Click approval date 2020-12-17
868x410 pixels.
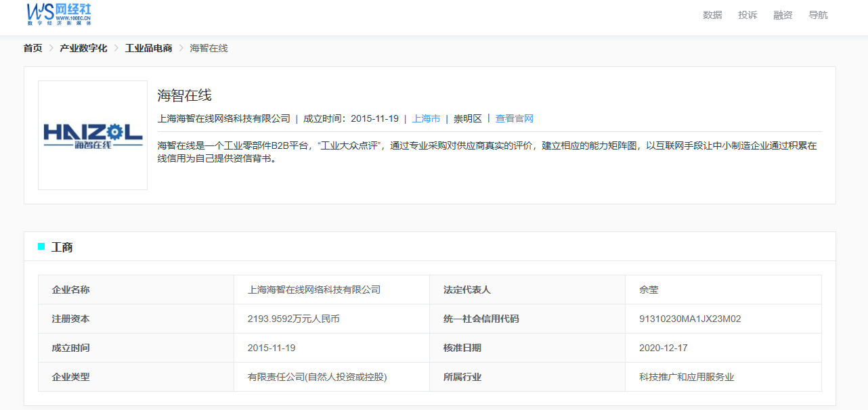tap(663, 348)
